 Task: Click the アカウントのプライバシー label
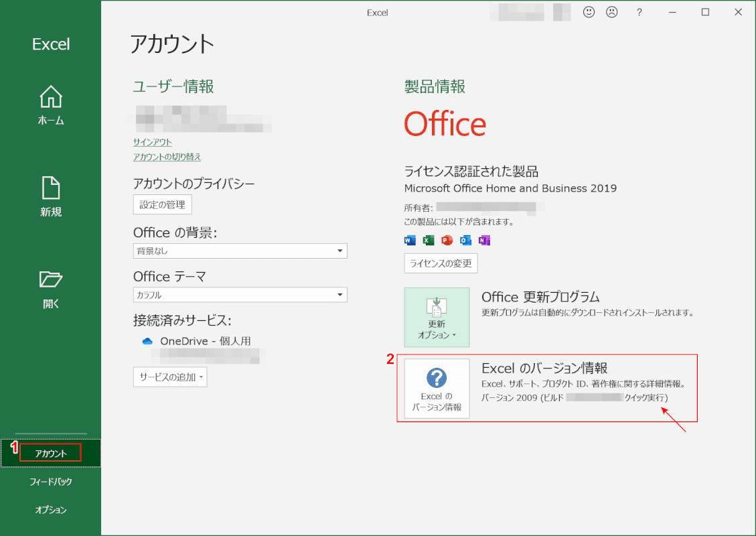tap(194, 184)
